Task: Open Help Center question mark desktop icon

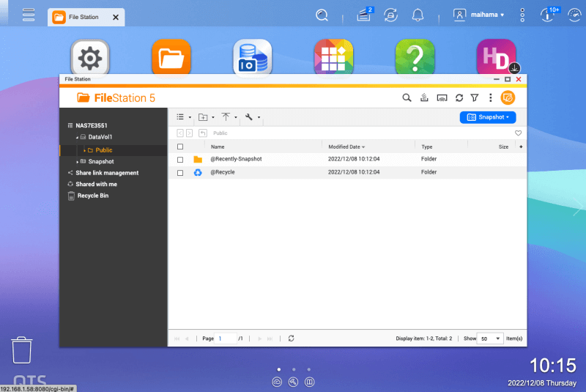Action: [x=415, y=58]
